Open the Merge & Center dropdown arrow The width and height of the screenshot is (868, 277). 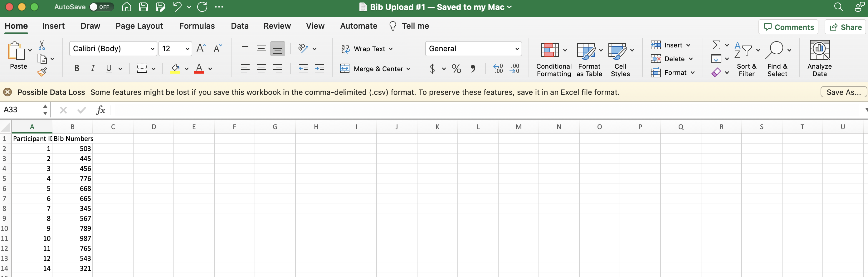click(409, 69)
